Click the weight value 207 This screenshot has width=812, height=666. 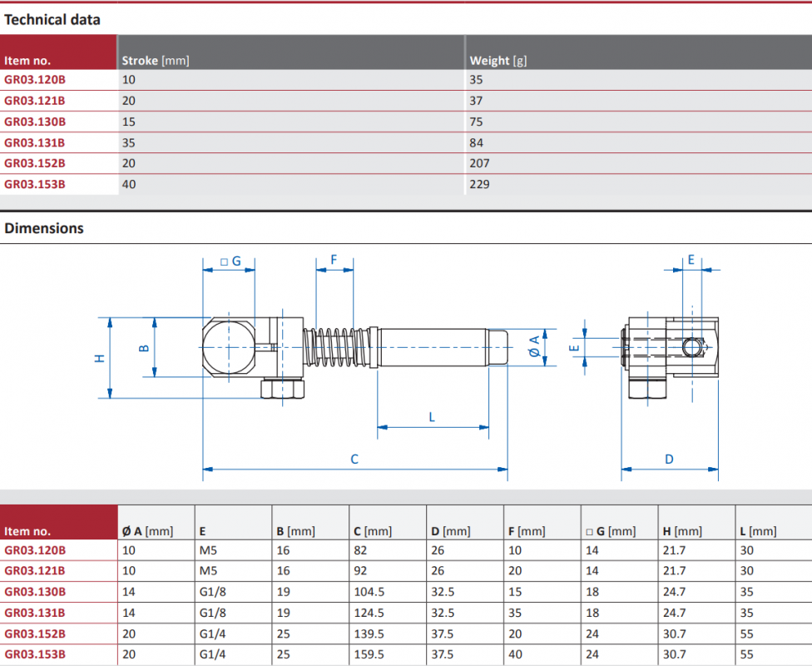[x=479, y=163]
